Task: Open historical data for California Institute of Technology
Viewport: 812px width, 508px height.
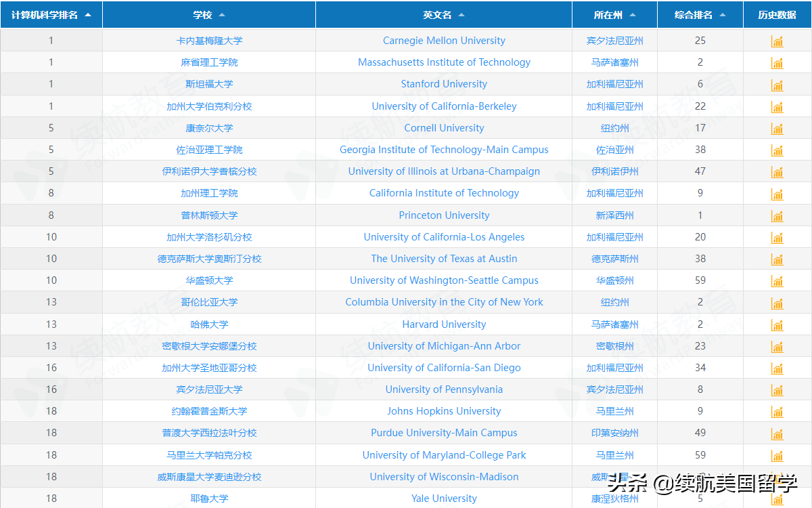Action: 777,193
